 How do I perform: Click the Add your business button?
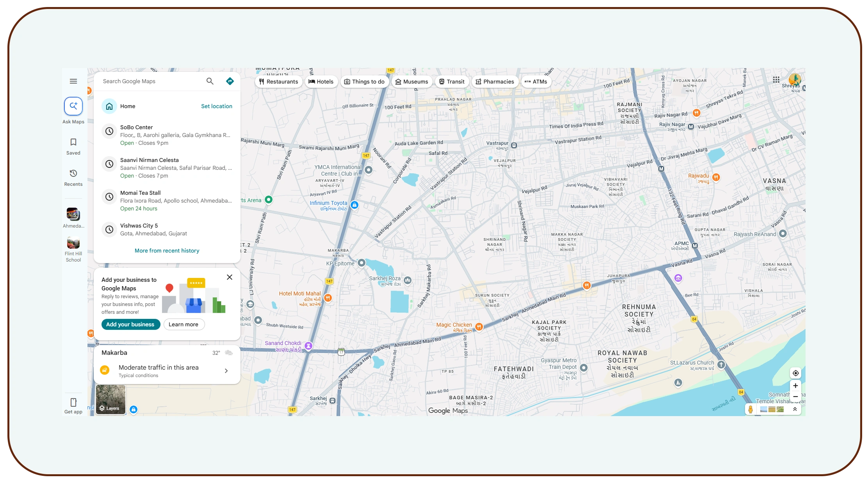pyautogui.click(x=130, y=324)
